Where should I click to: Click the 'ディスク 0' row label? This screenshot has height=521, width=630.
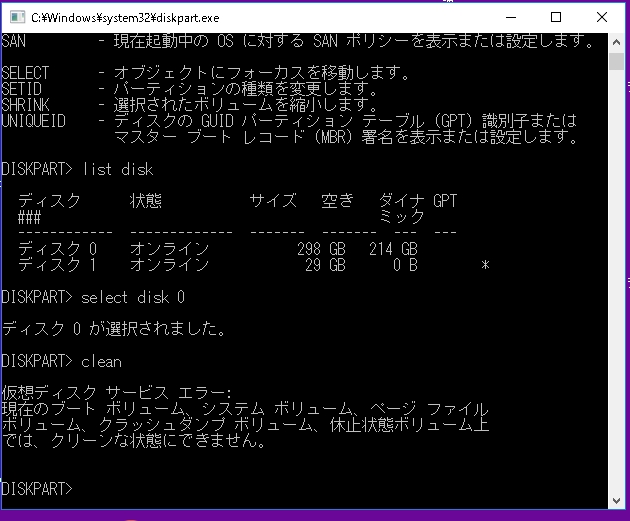(57, 249)
